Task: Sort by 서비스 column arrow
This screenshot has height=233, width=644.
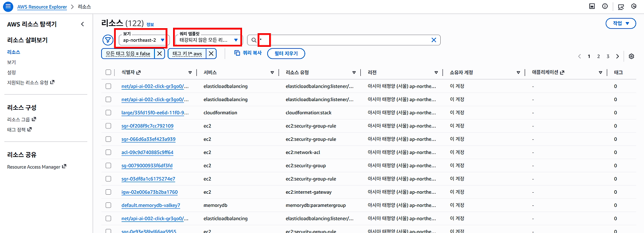Action: (272, 72)
